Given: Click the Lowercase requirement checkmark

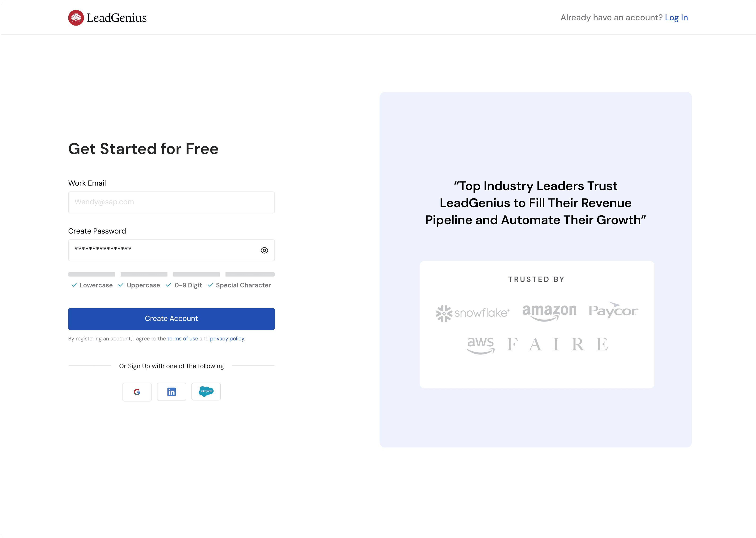Looking at the screenshot, I should 74,285.
